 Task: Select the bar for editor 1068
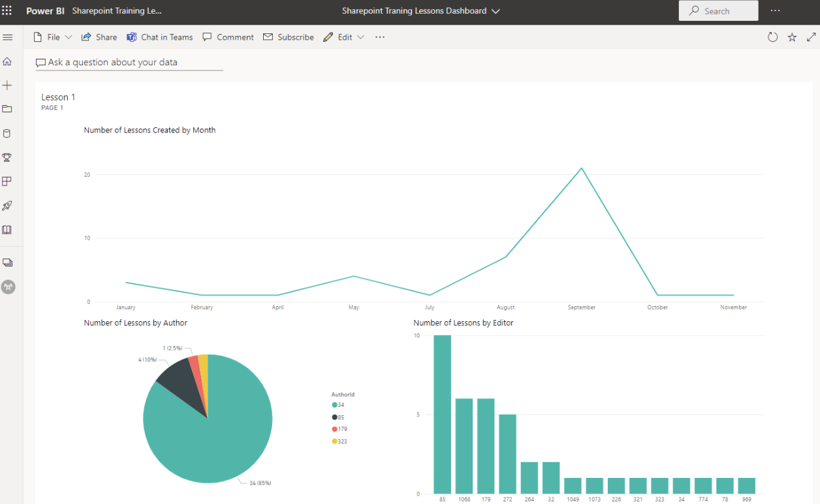[464, 446]
